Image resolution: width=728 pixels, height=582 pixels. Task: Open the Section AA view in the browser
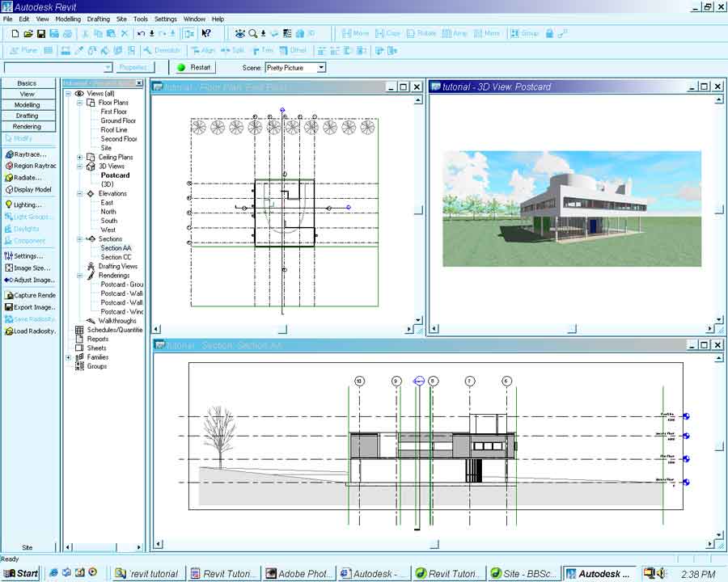(116, 248)
